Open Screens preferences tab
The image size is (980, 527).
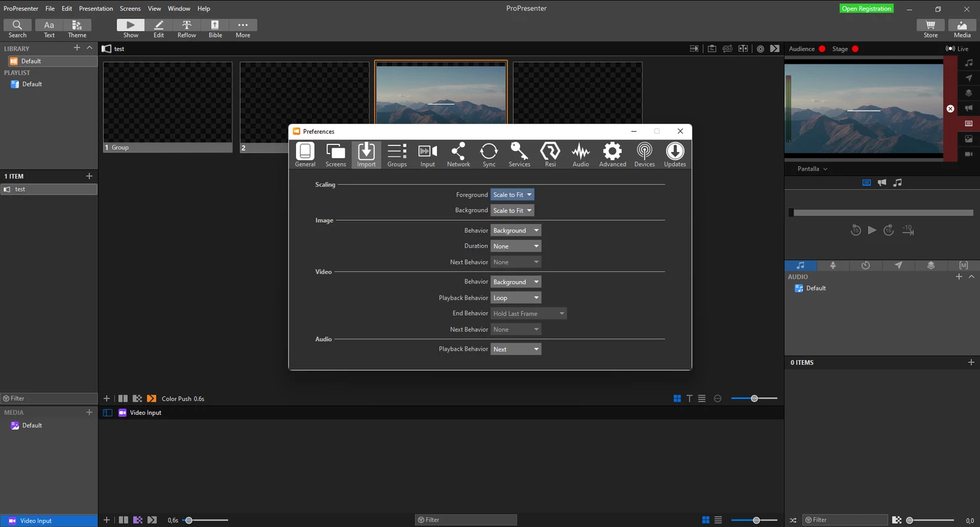[335, 155]
